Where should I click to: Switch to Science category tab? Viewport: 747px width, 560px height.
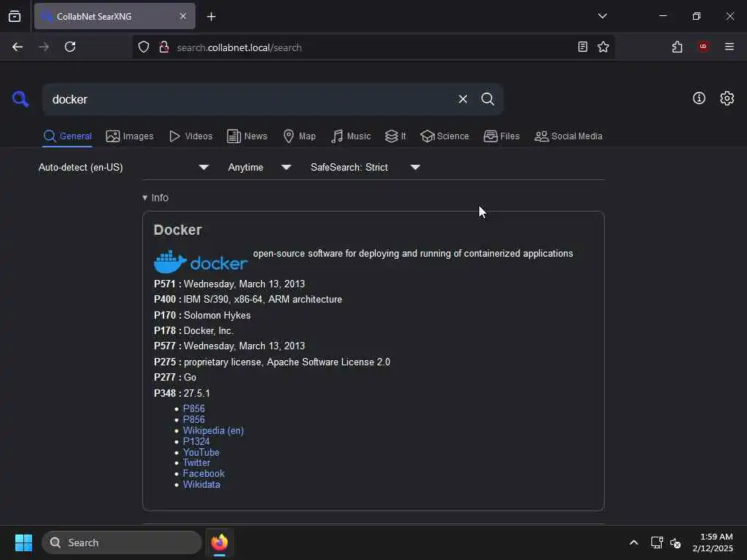[x=444, y=136]
